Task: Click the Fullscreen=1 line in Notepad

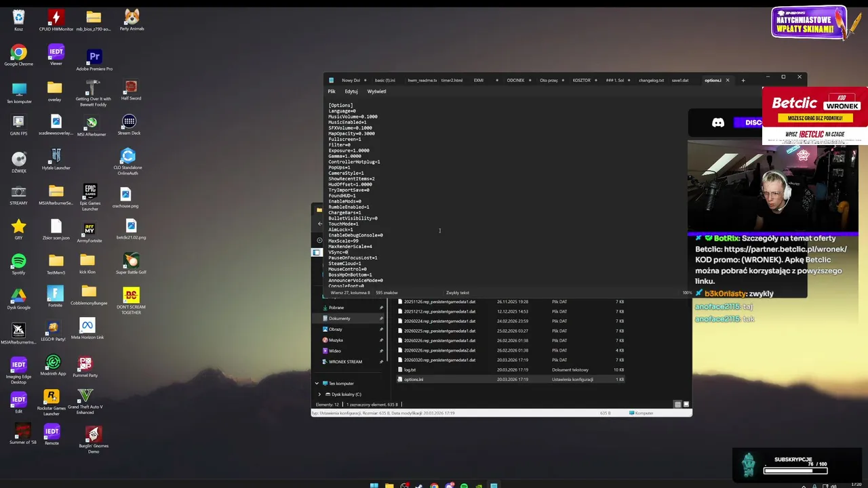Action: (x=344, y=139)
